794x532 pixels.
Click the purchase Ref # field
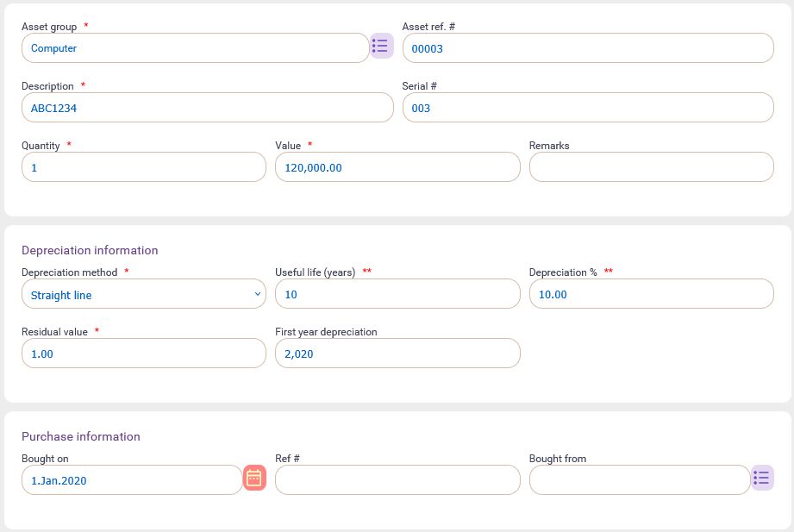pyautogui.click(x=397, y=479)
